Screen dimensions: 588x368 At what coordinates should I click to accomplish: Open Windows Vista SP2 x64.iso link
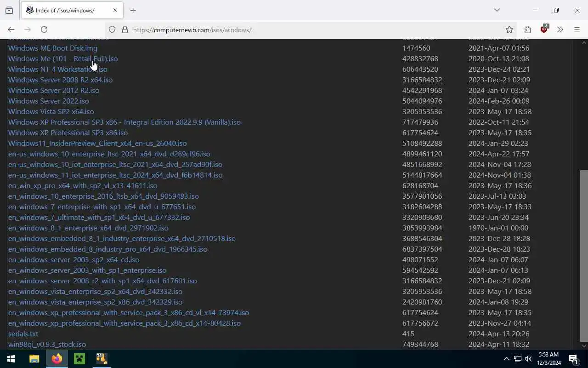click(x=51, y=111)
